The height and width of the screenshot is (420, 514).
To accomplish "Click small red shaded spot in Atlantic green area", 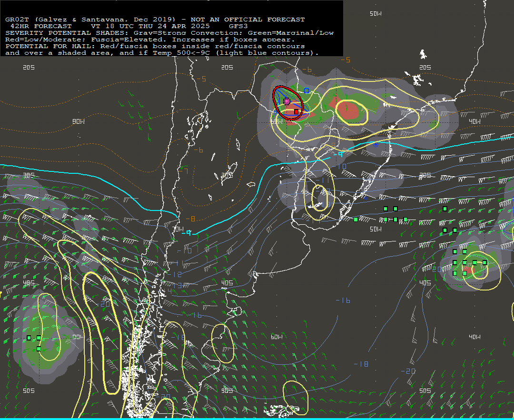I will (x=468, y=270).
